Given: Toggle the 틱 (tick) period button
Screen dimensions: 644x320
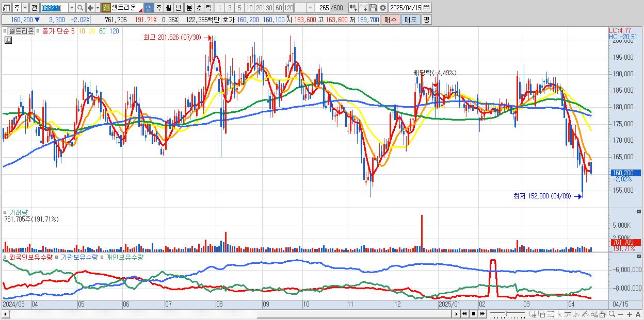Looking at the screenshot, I should point(208,8).
